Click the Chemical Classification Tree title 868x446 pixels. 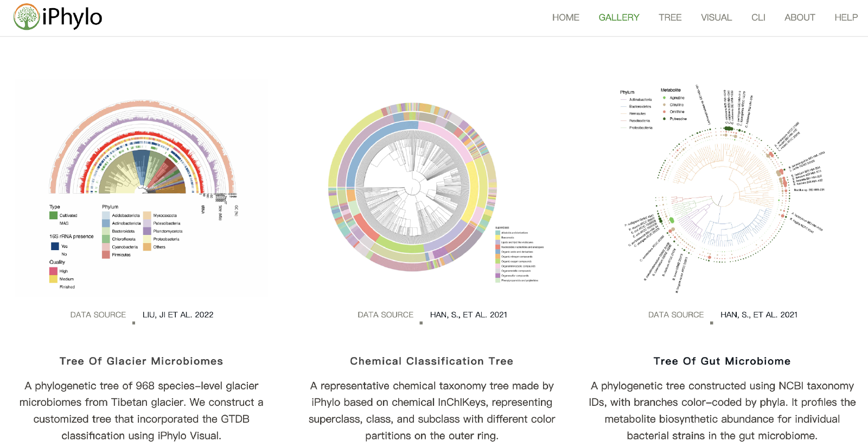(x=431, y=361)
